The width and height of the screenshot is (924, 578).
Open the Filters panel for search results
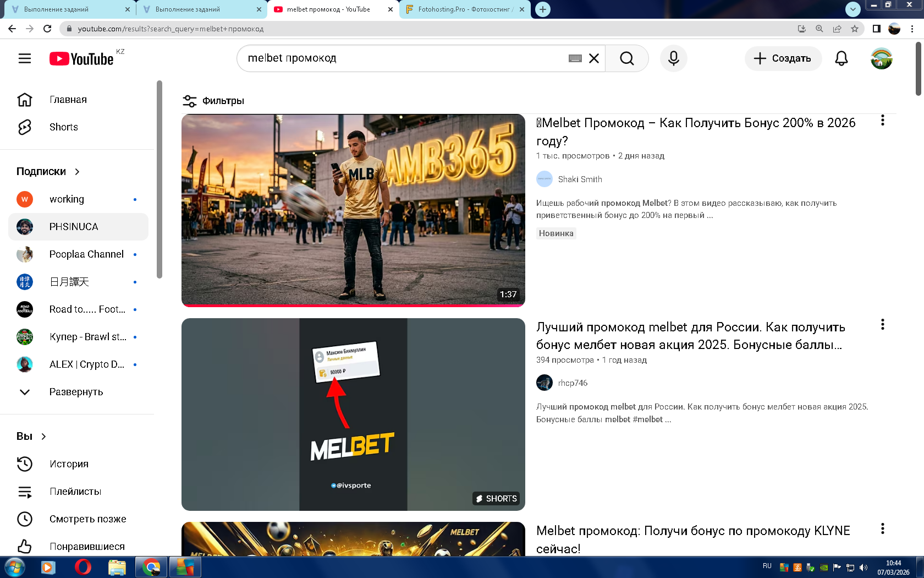tap(213, 101)
